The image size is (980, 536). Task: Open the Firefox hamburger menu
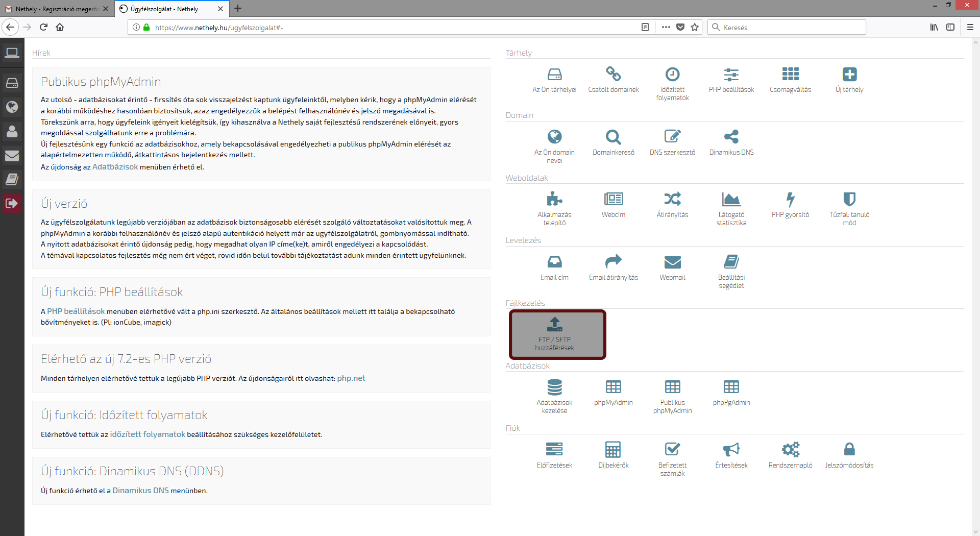(x=970, y=28)
